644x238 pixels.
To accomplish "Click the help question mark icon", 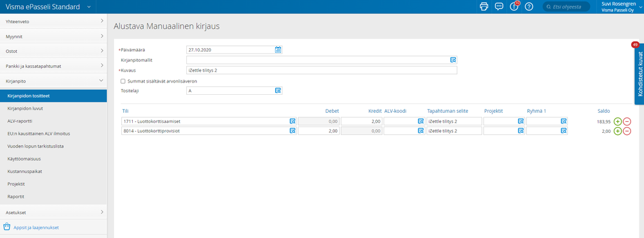I will tap(529, 6).
